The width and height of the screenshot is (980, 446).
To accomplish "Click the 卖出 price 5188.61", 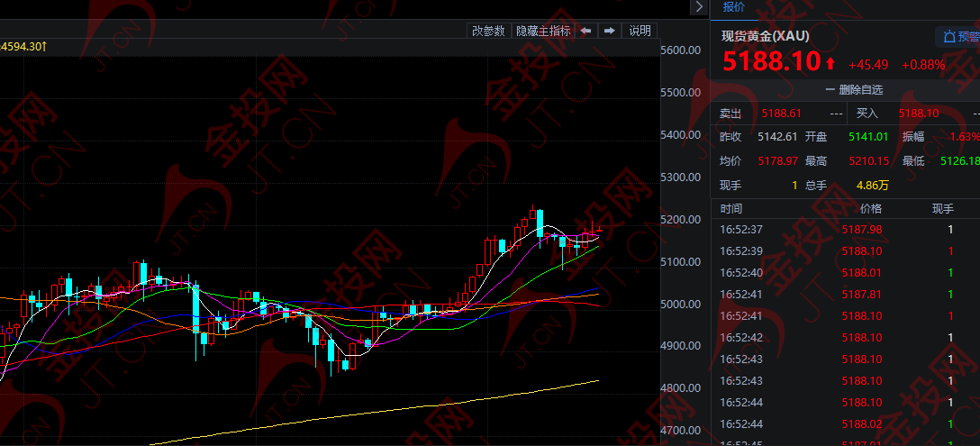I will click(x=781, y=114).
